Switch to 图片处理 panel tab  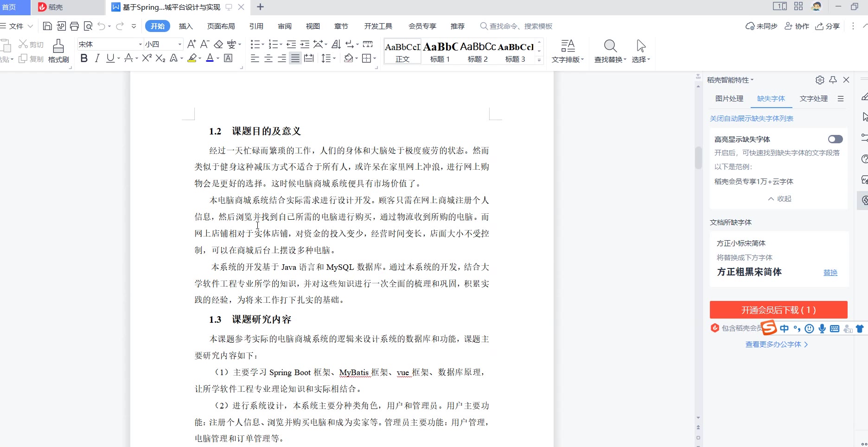point(729,98)
